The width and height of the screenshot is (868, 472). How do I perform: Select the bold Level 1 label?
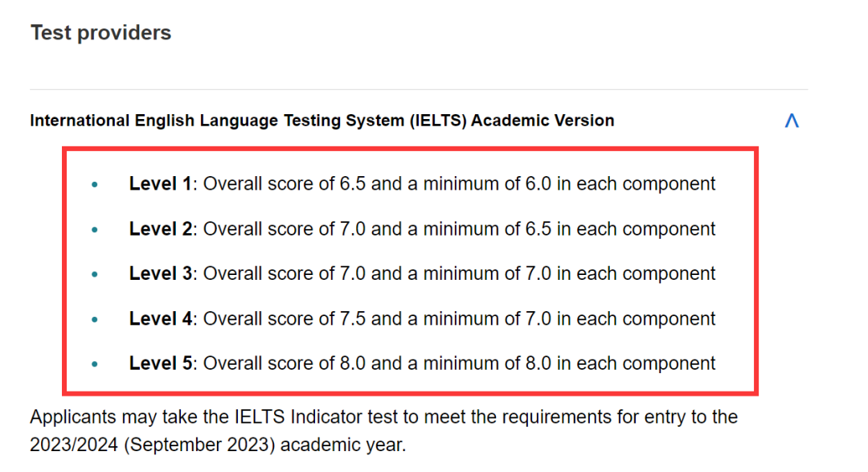pyautogui.click(x=160, y=184)
